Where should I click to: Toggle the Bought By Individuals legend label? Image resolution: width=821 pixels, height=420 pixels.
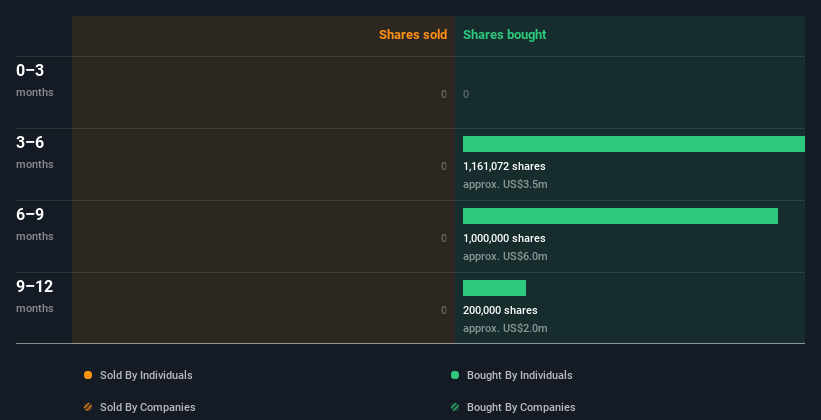[x=519, y=375]
